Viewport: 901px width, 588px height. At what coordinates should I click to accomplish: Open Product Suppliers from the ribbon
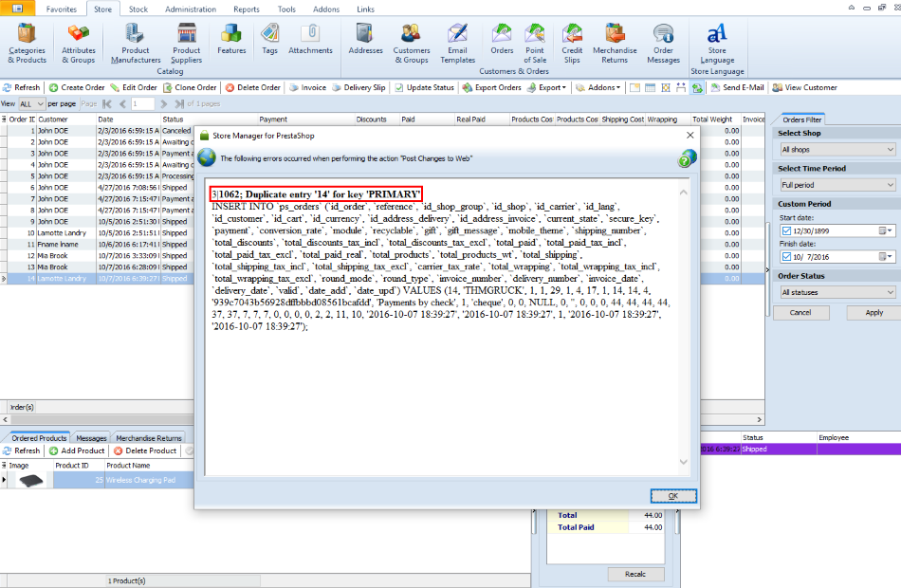(187, 43)
